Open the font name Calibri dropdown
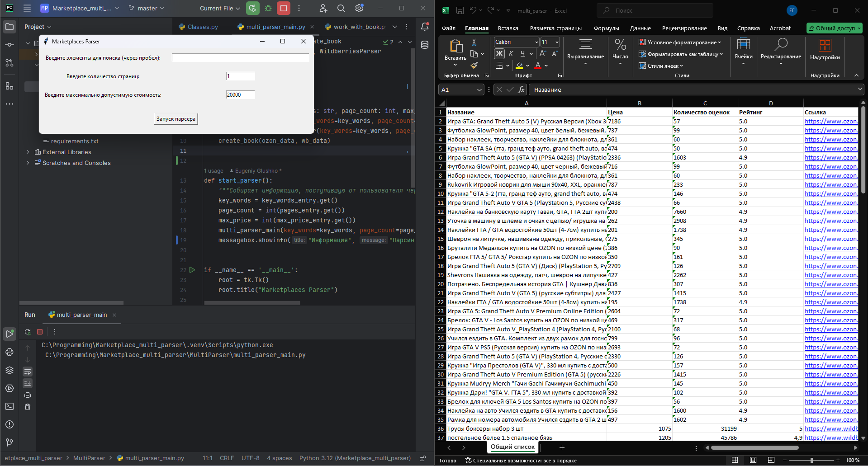 (536, 42)
